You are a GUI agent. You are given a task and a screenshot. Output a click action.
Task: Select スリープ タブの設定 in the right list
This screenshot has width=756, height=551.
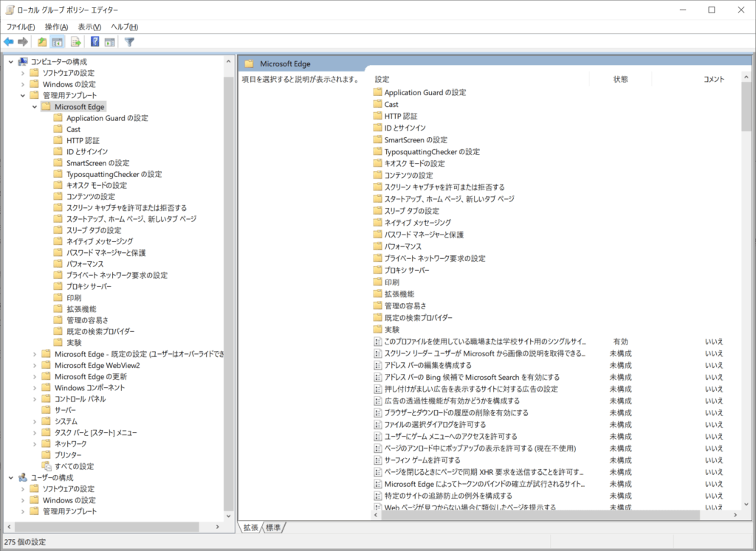[412, 210]
